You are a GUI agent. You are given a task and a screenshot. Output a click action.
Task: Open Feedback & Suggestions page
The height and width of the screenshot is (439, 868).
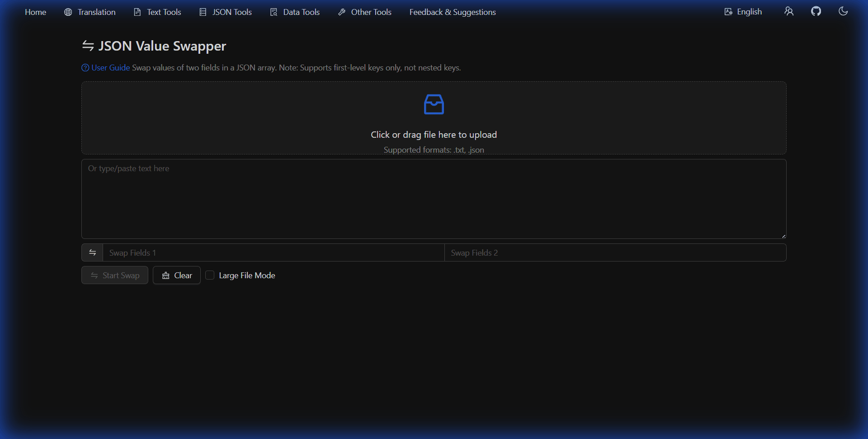click(452, 12)
